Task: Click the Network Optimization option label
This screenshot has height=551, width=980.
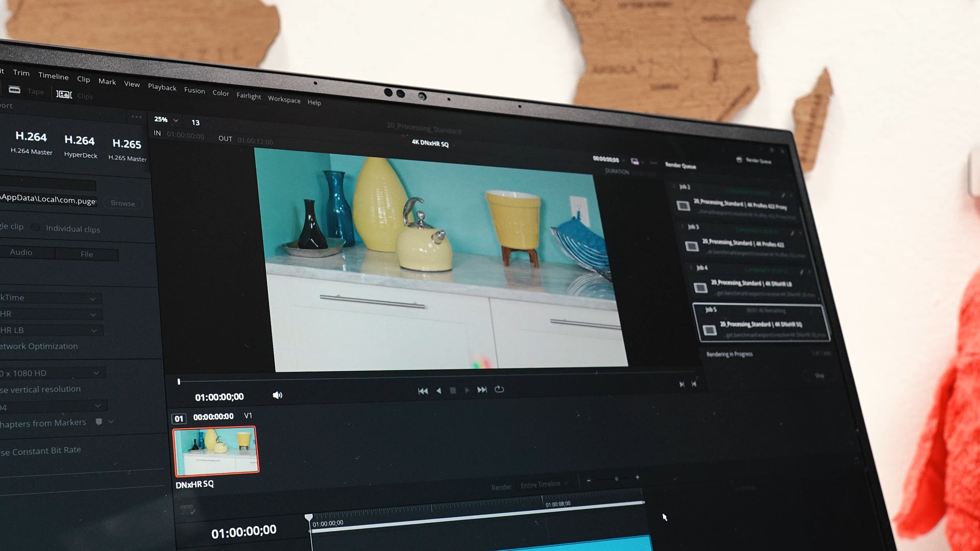Action: (39, 346)
